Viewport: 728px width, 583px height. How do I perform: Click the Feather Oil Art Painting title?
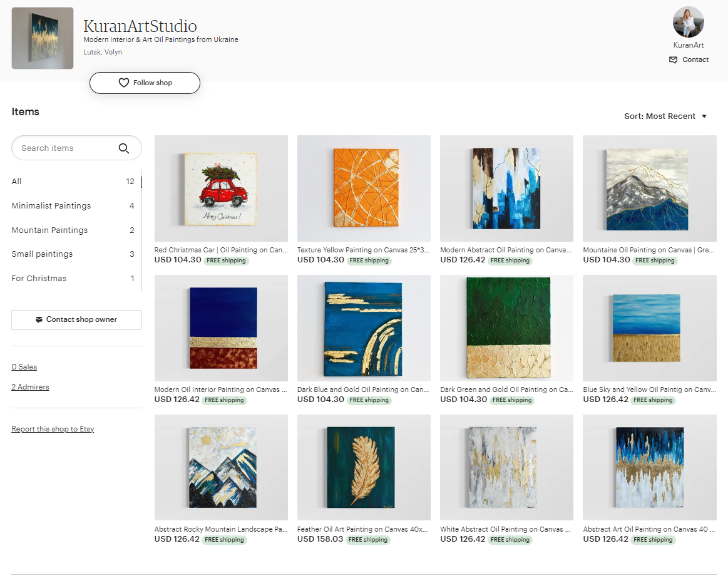362,529
